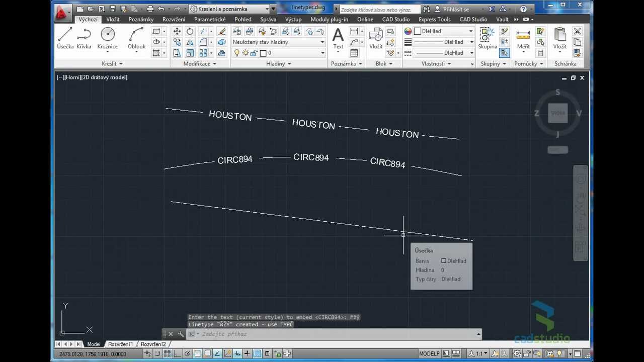644x362 pixels.
Task: Switch to the Vložit ribbon tab
Action: click(x=113, y=19)
